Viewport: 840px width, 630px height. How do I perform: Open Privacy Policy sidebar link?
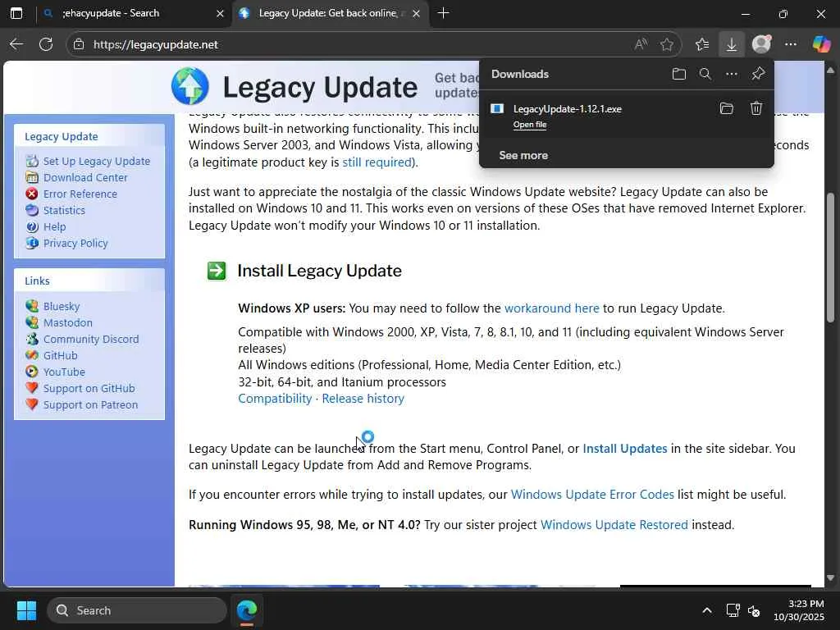point(75,243)
